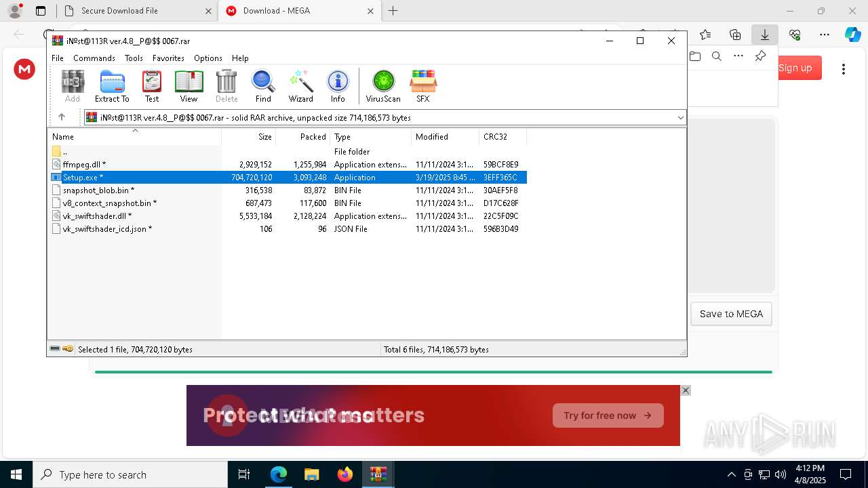Open the Tools menu
868x488 pixels.
pos(134,58)
